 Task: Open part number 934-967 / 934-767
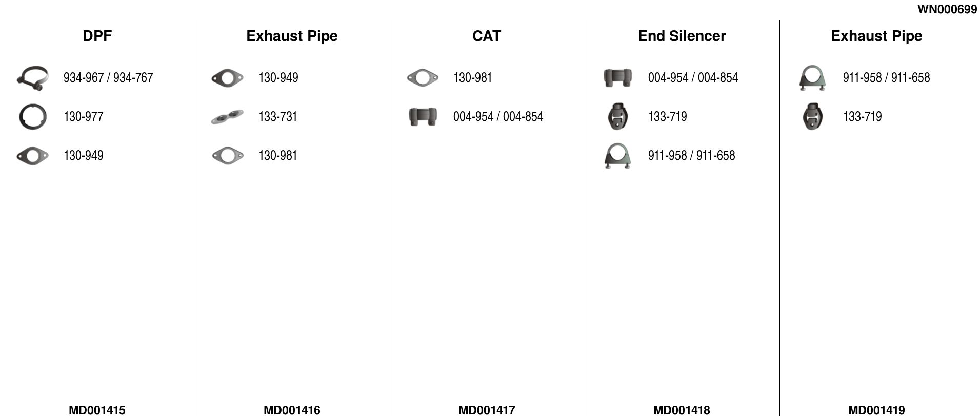(x=108, y=78)
